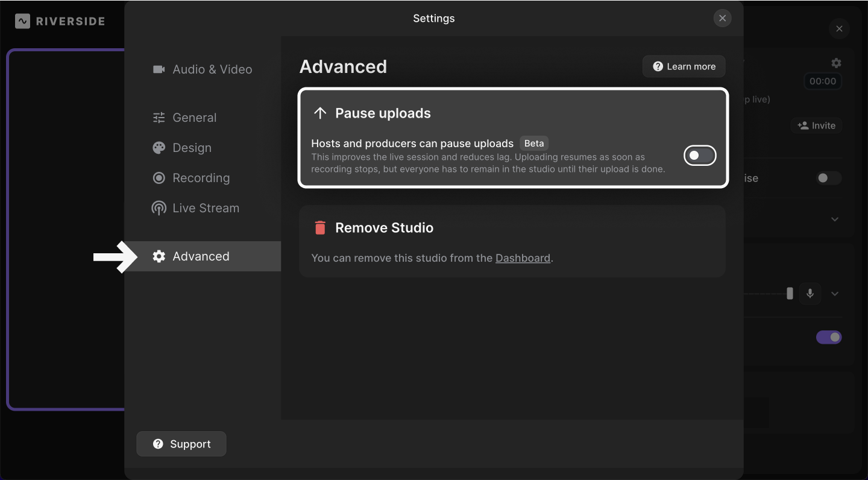Image resolution: width=868 pixels, height=480 pixels.
Task: Expand the chevron next to the microphone
Action: [x=835, y=294]
